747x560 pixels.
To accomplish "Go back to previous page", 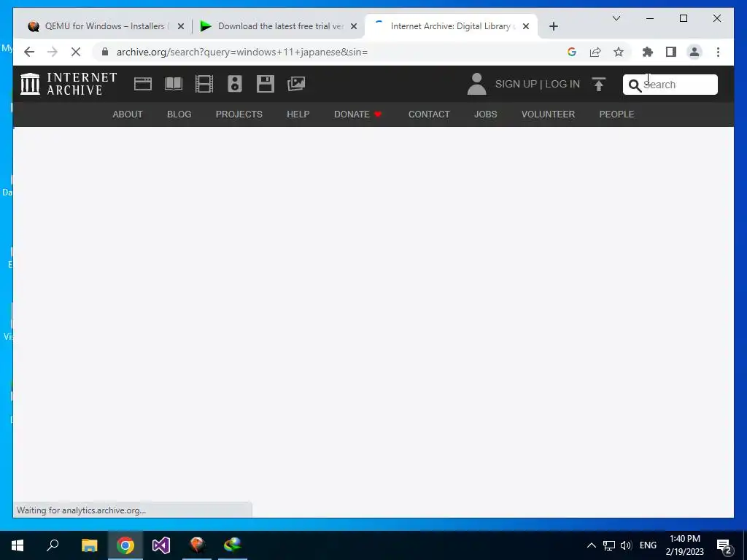I will coord(29,52).
